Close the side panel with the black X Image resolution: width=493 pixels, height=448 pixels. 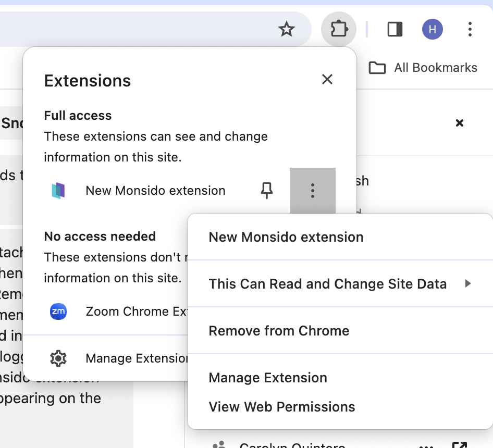click(x=459, y=123)
